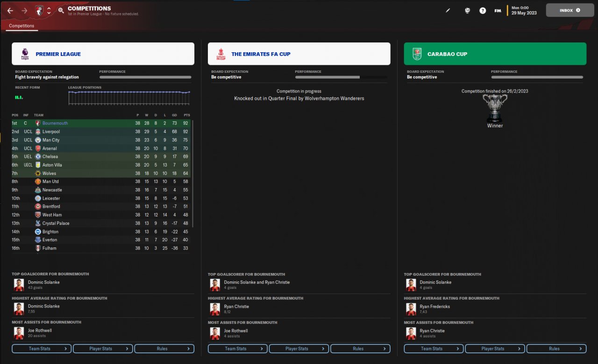Viewport: 598px width, 364px height.
Task: Click the 'Knocked out in Quarter Final' text
Action: pyautogui.click(x=299, y=98)
